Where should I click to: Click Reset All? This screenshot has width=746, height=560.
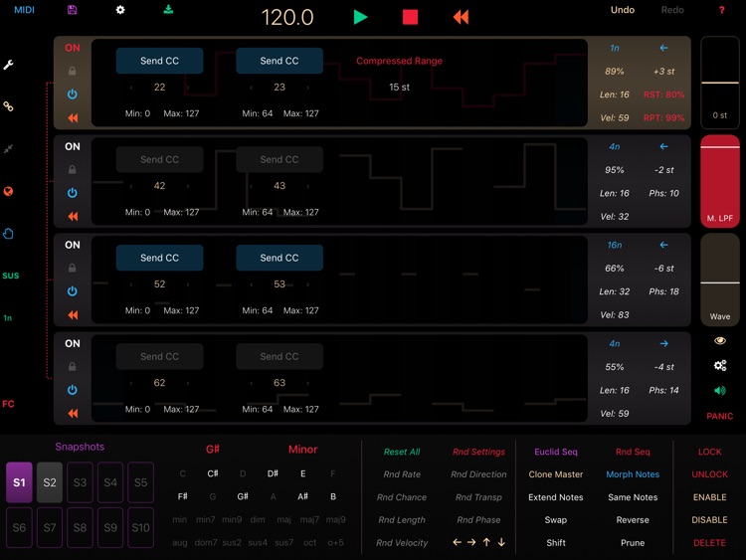tap(402, 452)
